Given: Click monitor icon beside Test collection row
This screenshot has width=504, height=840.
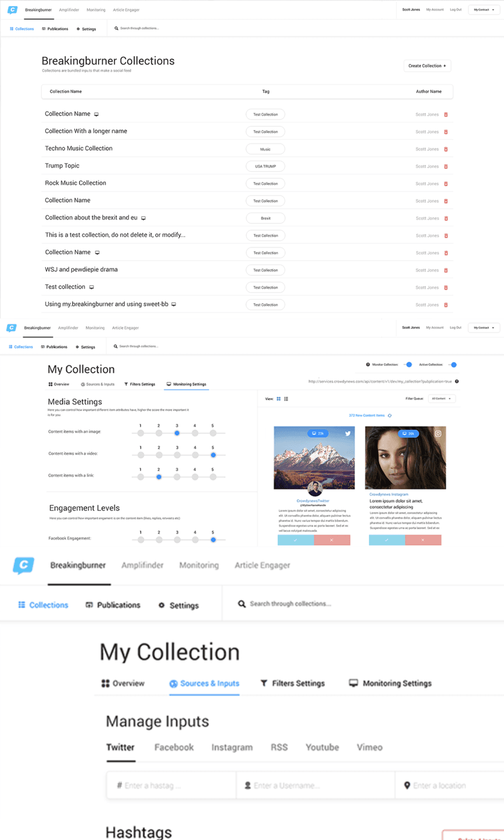Looking at the screenshot, I should (92, 287).
